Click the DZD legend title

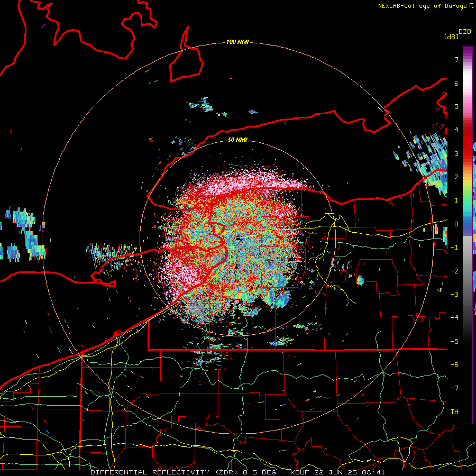(x=465, y=32)
